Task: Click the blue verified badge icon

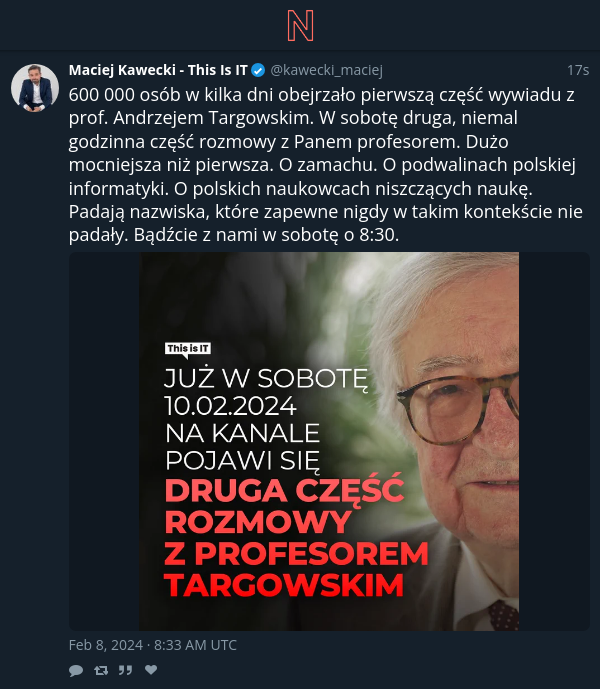Action: pyautogui.click(x=258, y=70)
